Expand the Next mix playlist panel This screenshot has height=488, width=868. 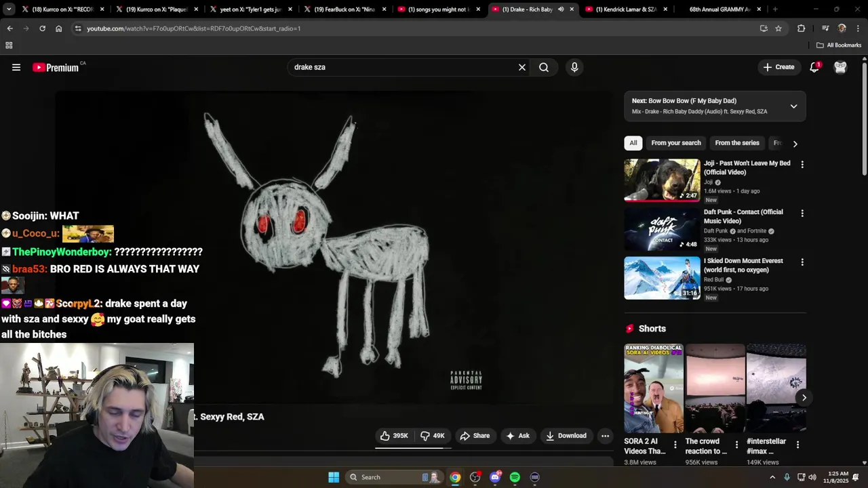[793, 106]
